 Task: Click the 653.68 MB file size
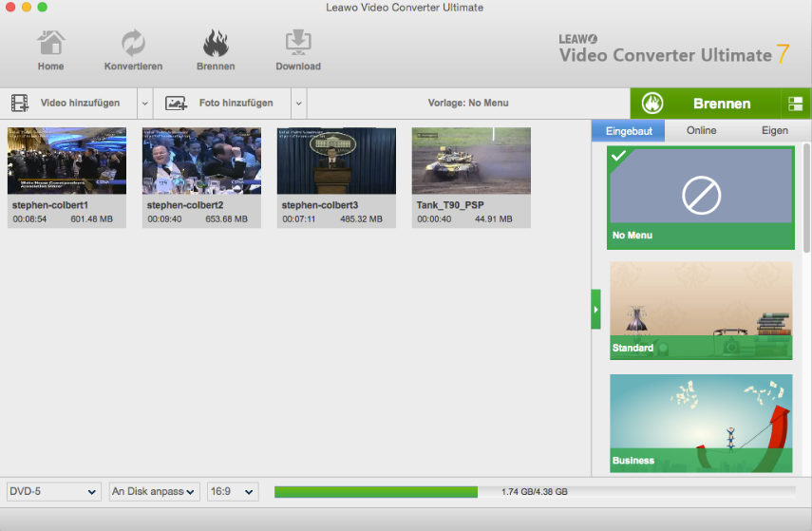point(226,219)
